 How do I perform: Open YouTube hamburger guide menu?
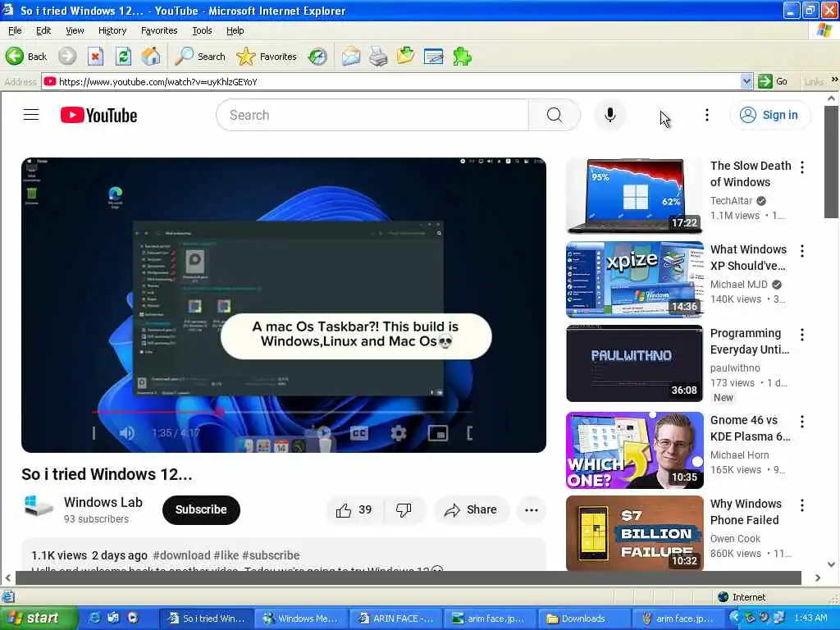31,115
